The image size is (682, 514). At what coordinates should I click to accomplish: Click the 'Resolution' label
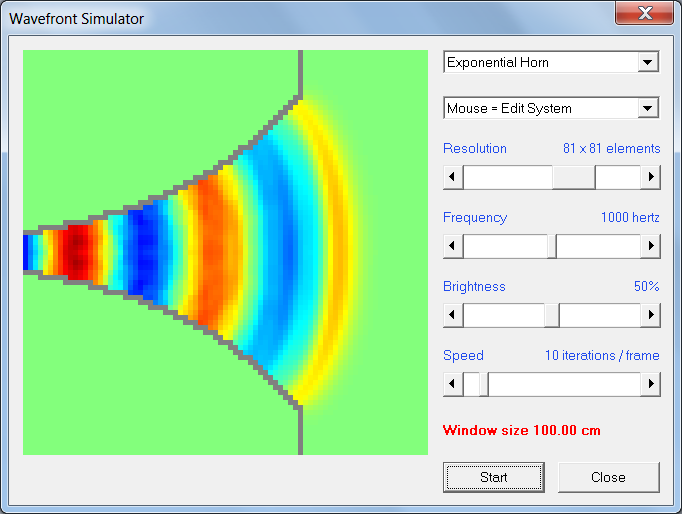click(475, 148)
